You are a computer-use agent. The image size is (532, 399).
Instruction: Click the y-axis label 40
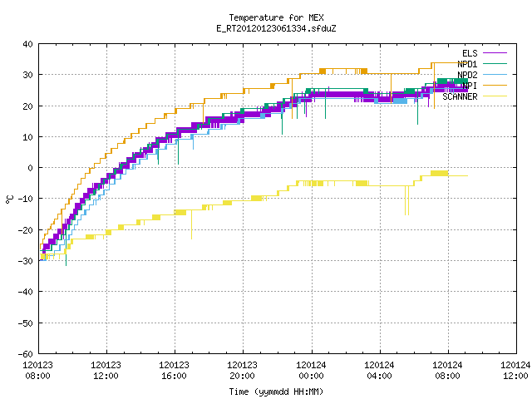click(27, 44)
